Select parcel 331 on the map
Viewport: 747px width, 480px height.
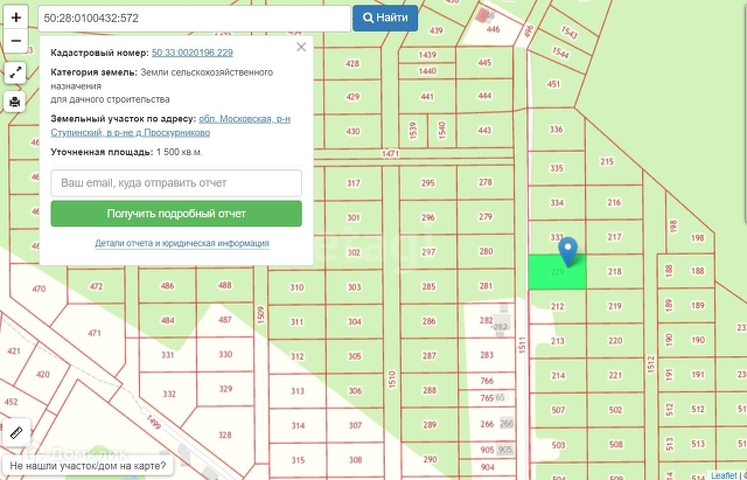pyautogui.click(x=167, y=355)
